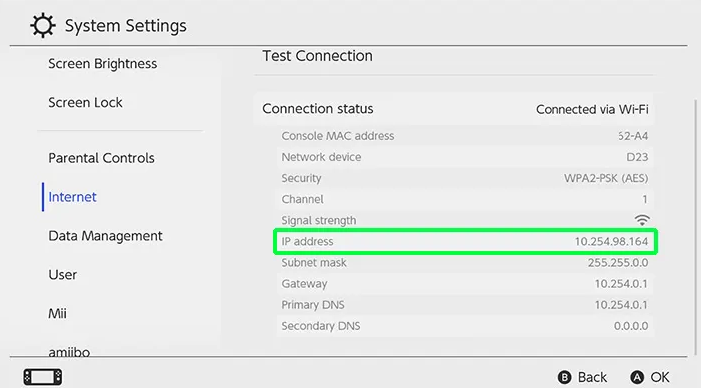
Task: Choose Test Connection
Action: pyautogui.click(x=317, y=56)
